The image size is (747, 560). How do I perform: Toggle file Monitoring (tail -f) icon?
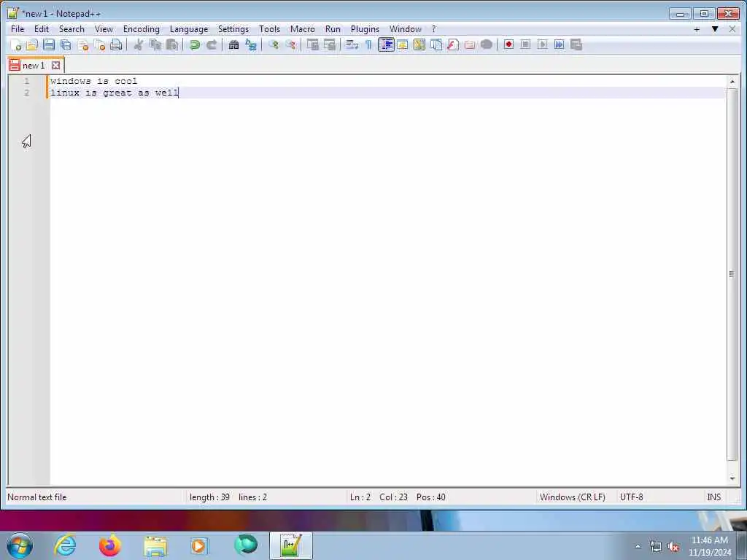click(x=487, y=45)
